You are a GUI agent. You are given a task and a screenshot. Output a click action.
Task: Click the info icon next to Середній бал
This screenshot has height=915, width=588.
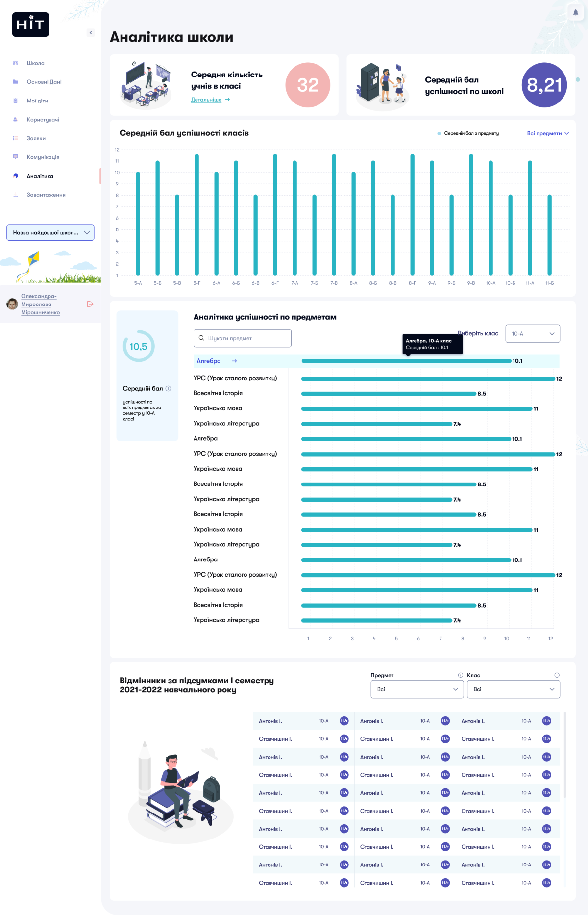coord(168,388)
